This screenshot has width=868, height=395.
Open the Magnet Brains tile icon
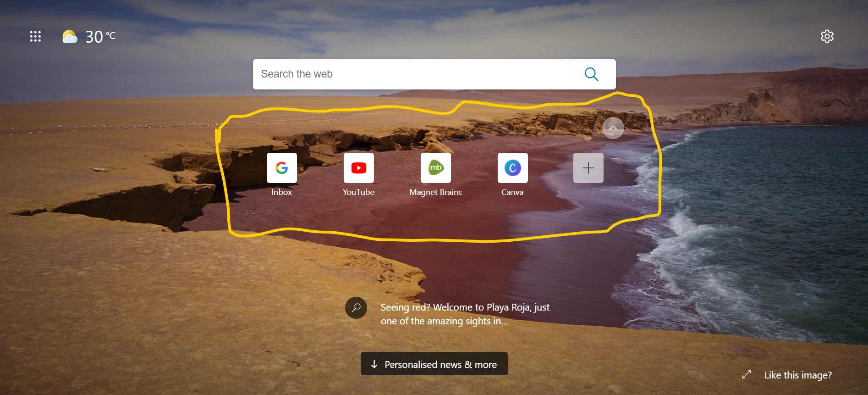click(436, 168)
